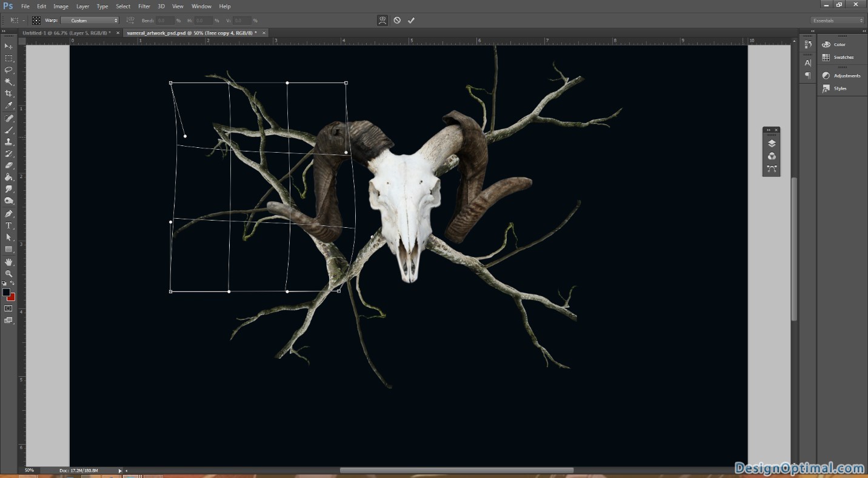Select the Eyedropper tool
Viewport: 868px width, 478px height.
click(8, 105)
